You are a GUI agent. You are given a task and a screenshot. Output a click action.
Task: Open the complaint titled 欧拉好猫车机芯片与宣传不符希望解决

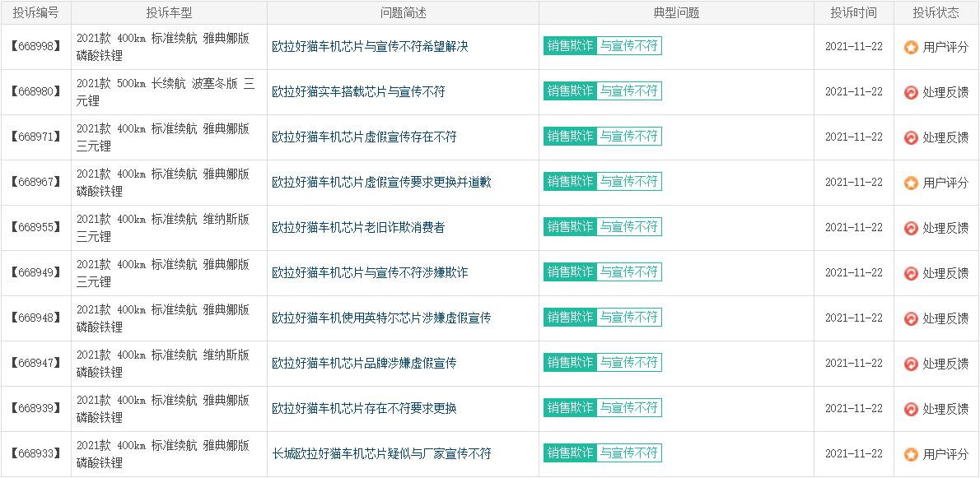[370, 47]
